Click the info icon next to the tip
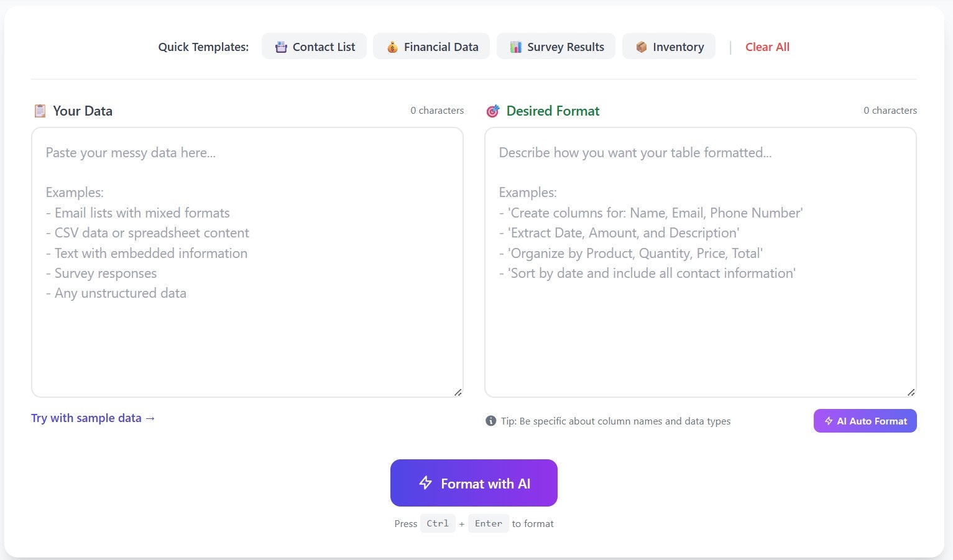Viewport: 953px width, 560px height. 490,421
